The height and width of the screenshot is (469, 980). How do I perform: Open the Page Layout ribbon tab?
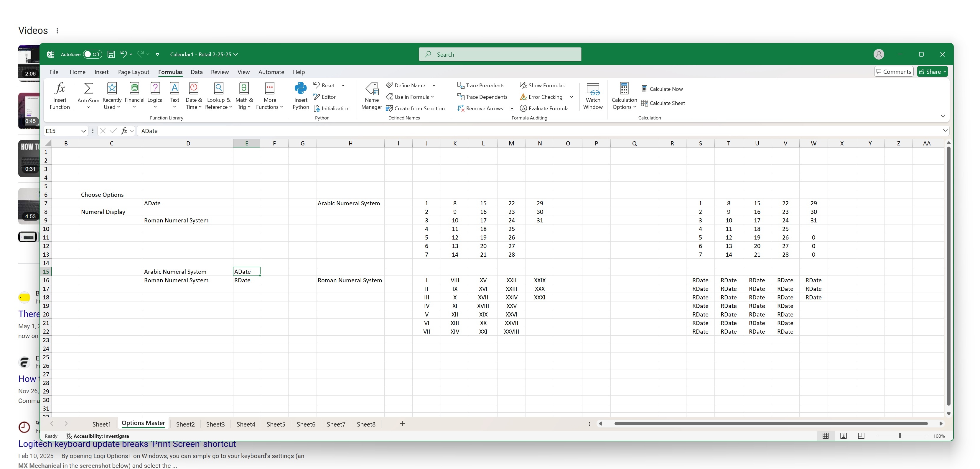(x=134, y=72)
